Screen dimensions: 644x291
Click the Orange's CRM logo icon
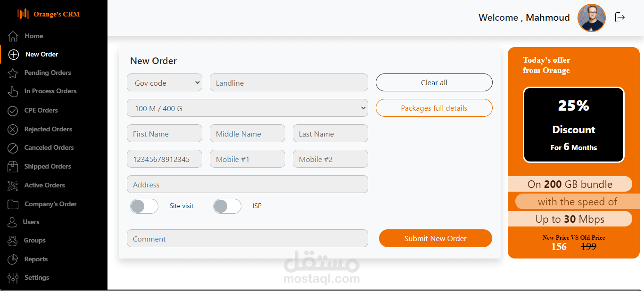23,14
